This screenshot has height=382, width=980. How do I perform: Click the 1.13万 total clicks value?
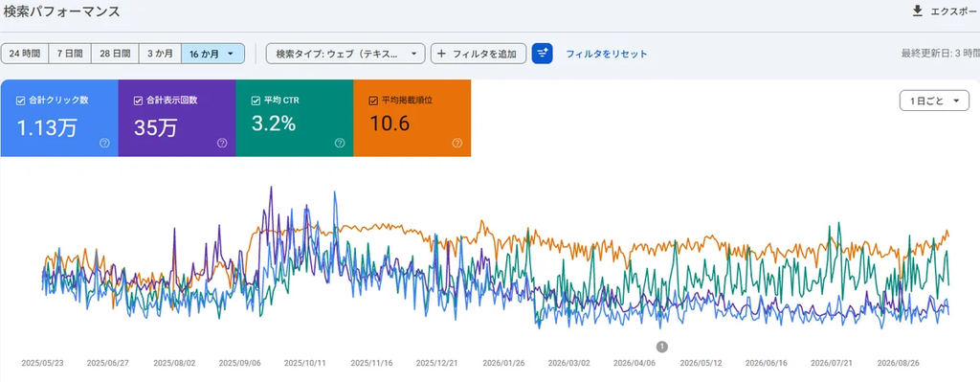[x=47, y=127]
